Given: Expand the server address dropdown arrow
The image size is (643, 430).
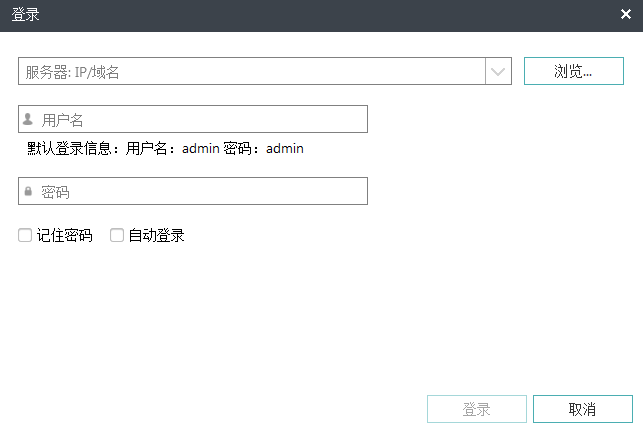Looking at the screenshot, I should point(498,71).
